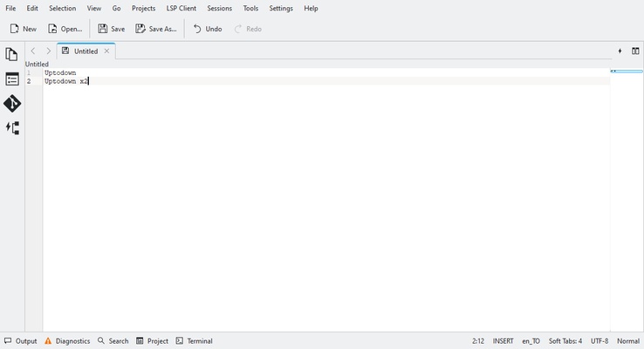Open the Symbol Outline sidebar icon
Viewport: 644px width, 349px height.
click(12, 79)
